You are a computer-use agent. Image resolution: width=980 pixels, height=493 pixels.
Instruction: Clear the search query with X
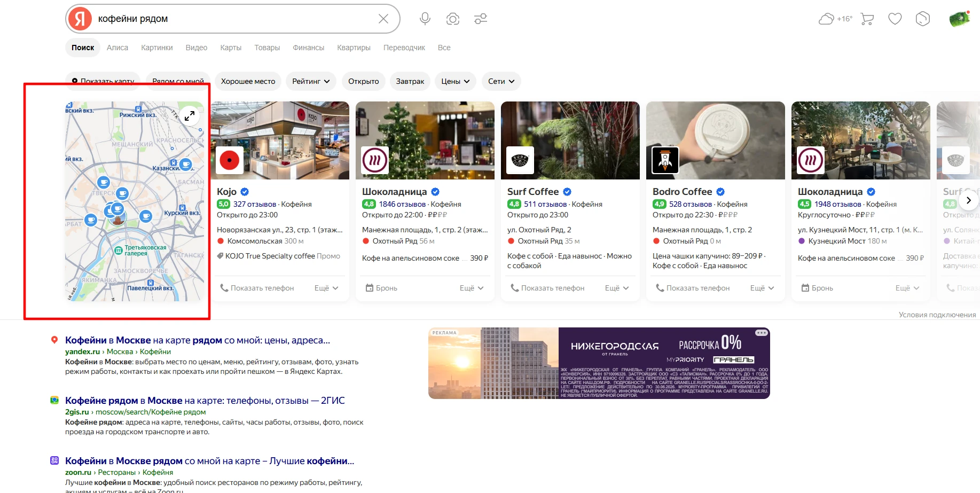(x=383, y=19)
